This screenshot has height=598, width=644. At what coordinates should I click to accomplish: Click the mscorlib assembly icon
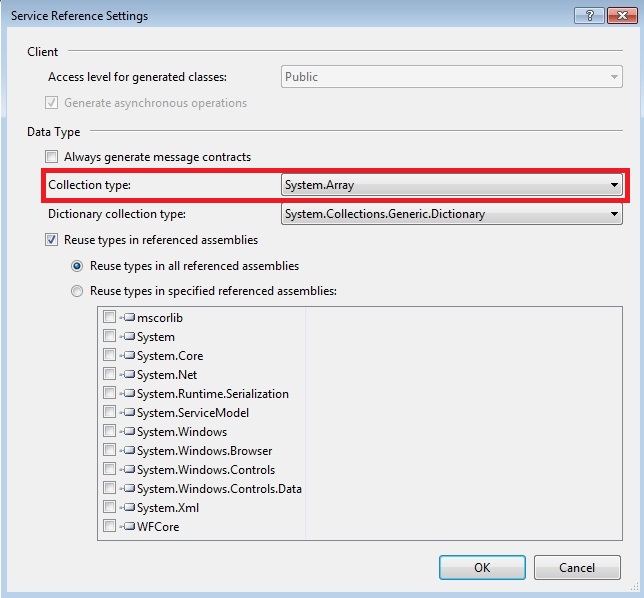pyautogui.click(x=127, y=318)
